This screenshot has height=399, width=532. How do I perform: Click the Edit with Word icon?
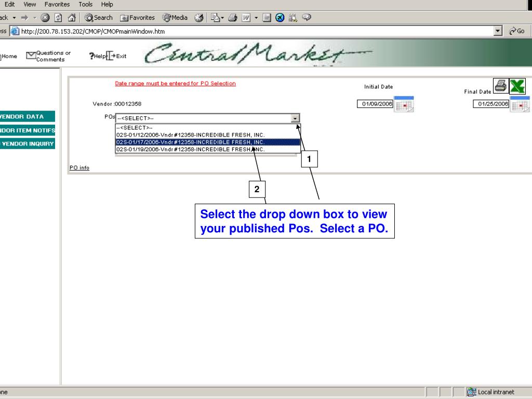click(x=246, y=18)
